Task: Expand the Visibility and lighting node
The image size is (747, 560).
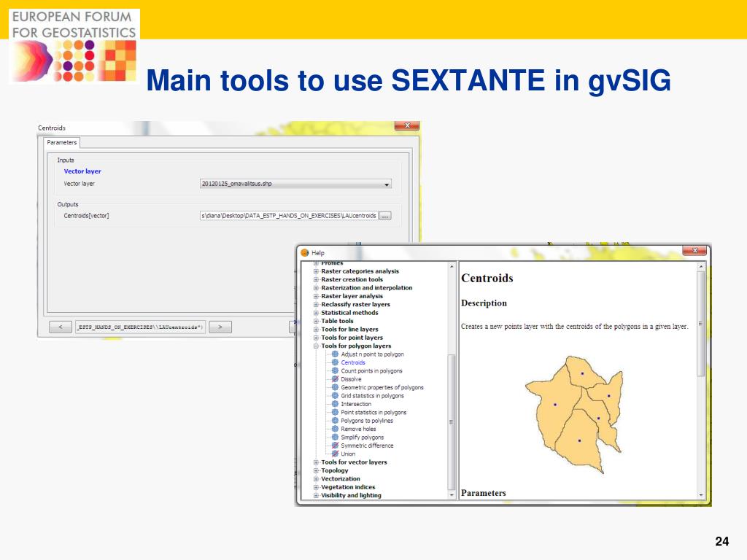Action: 316,496
